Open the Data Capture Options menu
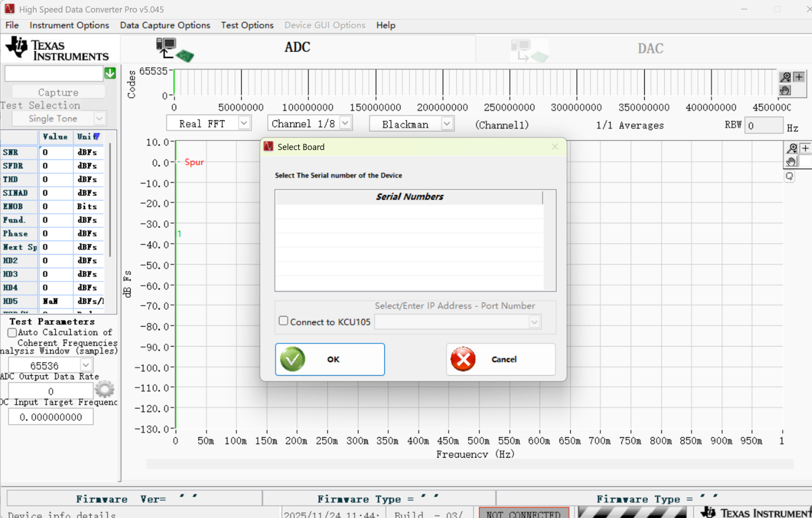The height and width of the screenshot is (518, 812). coord(165,25)
